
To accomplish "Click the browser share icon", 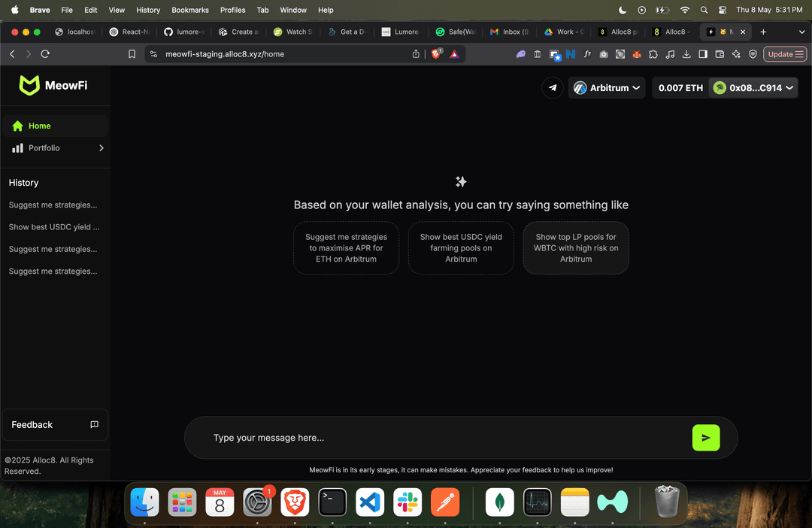I will (x=416, y=54).
